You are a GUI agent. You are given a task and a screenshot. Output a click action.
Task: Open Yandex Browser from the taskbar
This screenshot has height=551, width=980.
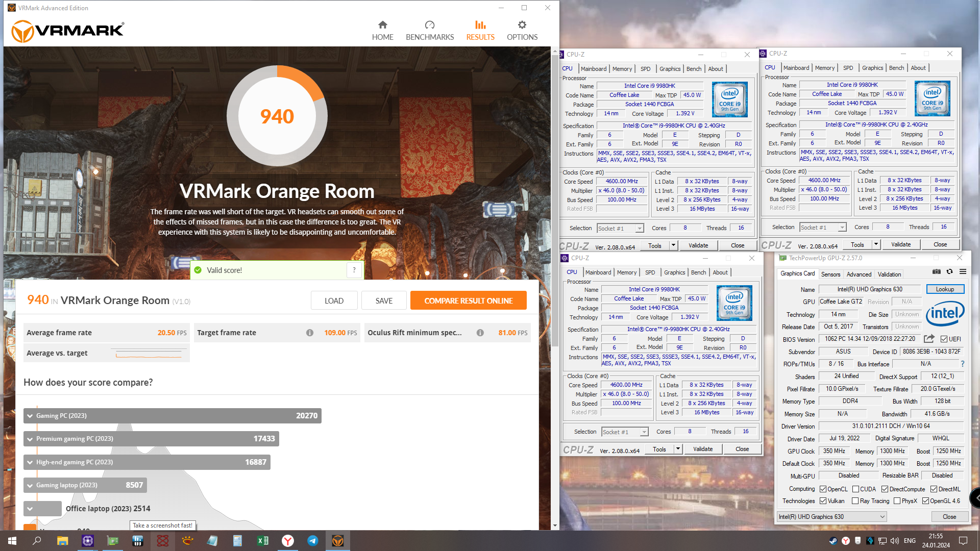click(x=288, y=541)
